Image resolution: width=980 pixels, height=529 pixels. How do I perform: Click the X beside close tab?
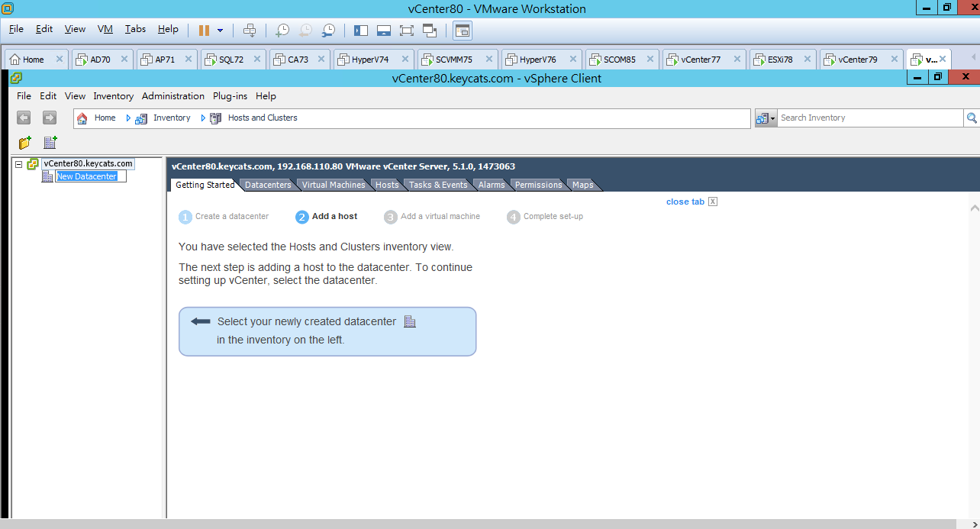click(713, 202)
